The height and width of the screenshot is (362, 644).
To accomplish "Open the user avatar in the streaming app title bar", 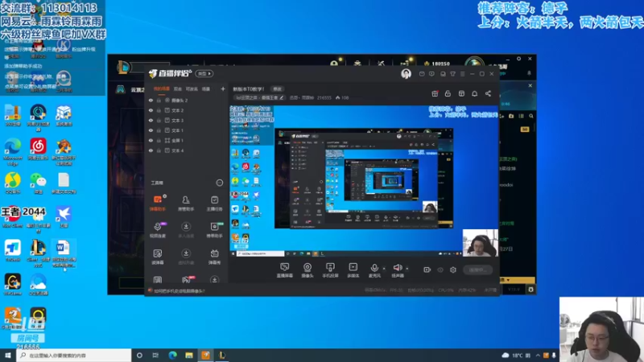I will pos(406,73).
